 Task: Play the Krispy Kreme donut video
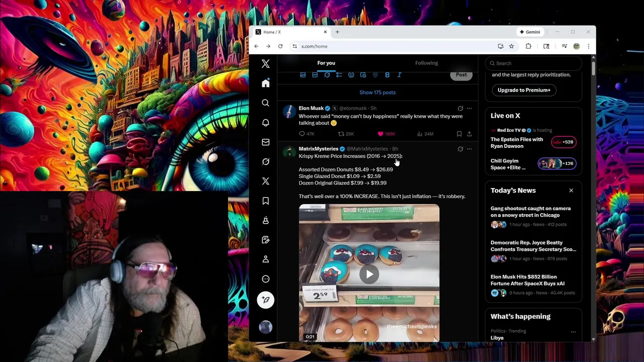point(369,274)
